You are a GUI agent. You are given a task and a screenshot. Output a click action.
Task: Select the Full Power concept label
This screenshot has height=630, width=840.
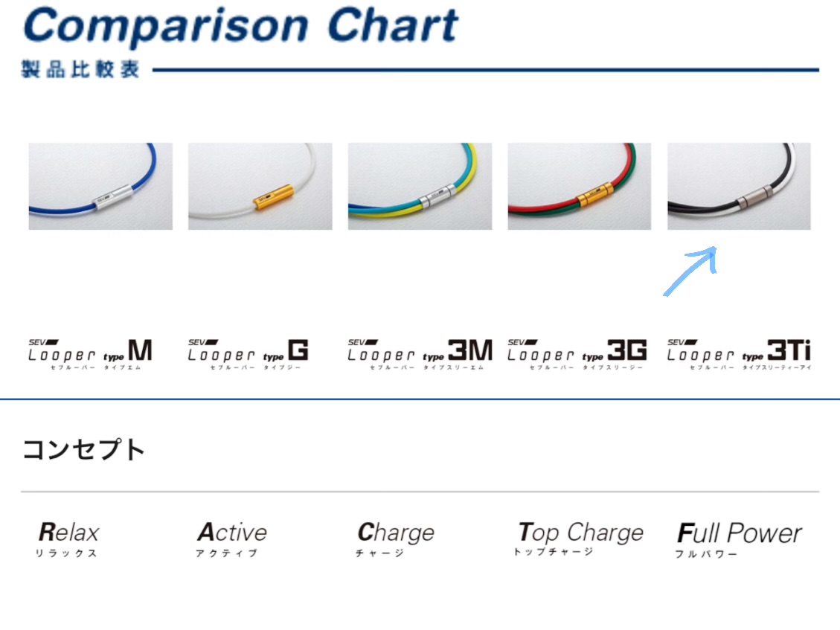[x=739, y=539]
